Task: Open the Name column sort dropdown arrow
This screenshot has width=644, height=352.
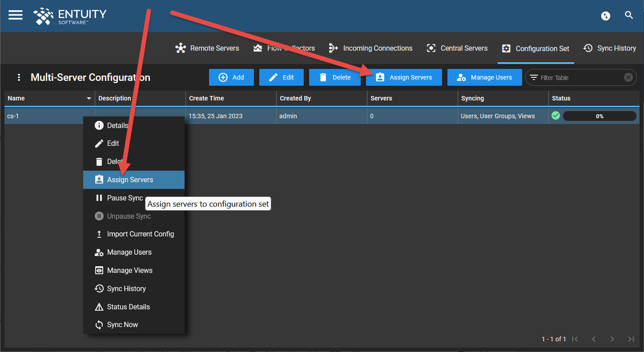Action: [x=89, y=98]
